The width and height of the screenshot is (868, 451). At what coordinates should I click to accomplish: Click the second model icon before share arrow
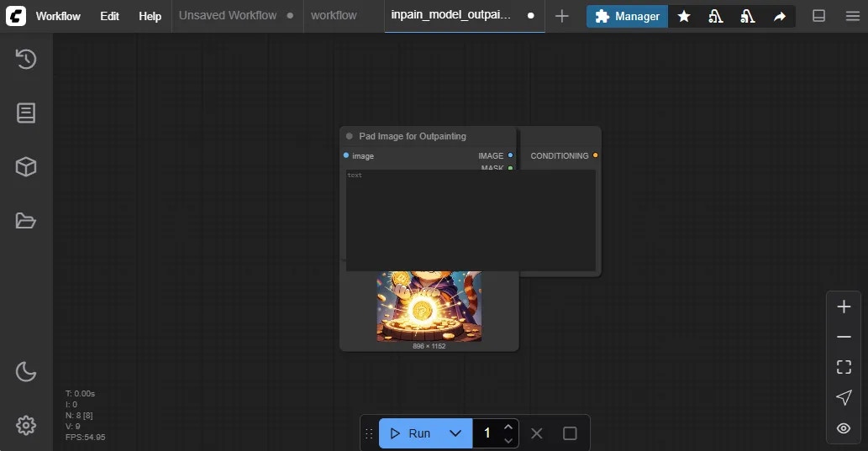[x=748, y=17]
